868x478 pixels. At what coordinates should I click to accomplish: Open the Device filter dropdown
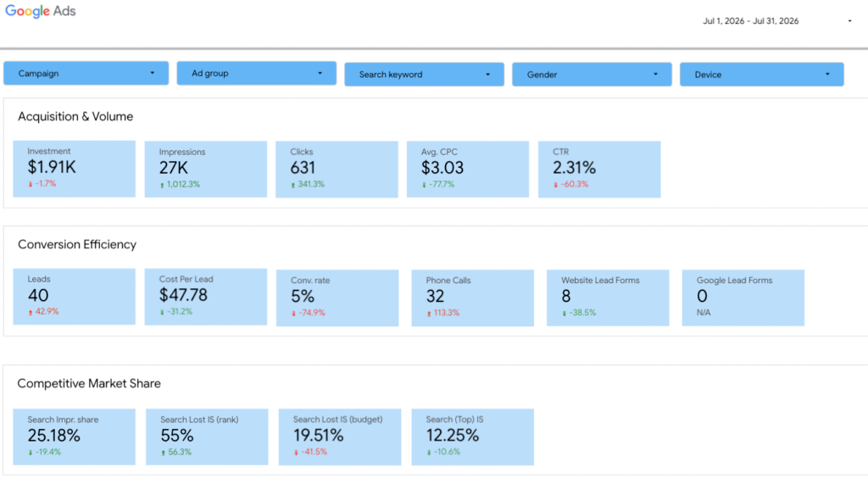coord(762,74)
